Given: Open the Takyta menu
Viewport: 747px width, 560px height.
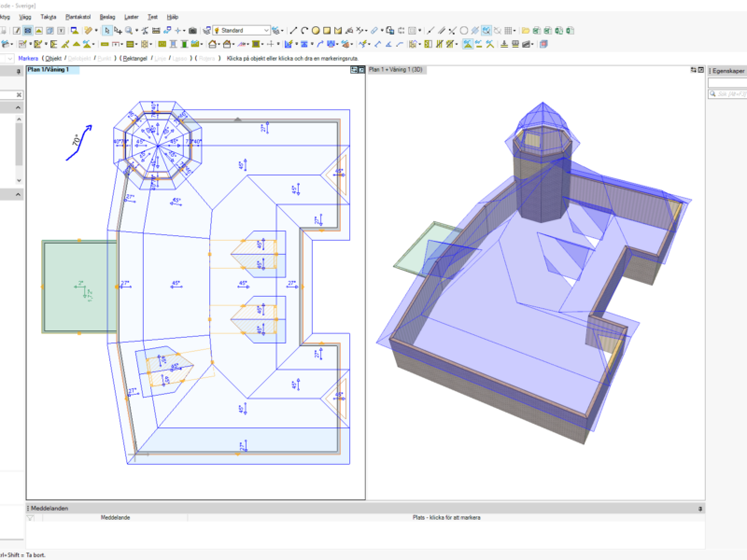Looking at the screenshot, I should pos(49,17).
